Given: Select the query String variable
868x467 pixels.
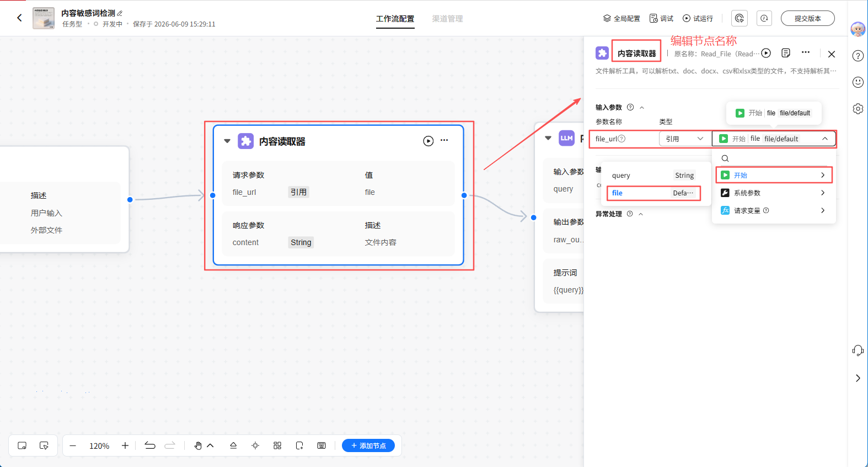Looking at the screenshot, I should tap(653, 176).
